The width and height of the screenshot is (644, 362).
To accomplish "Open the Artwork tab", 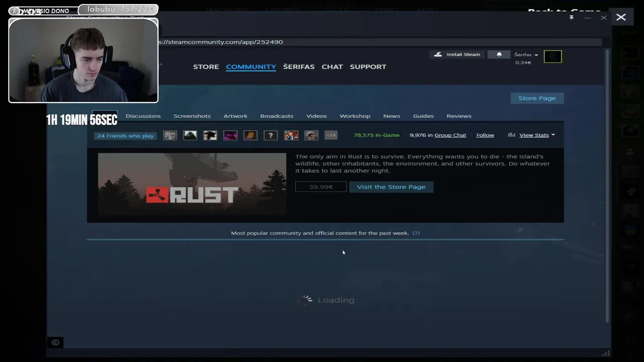I will (x=235, y=116).
